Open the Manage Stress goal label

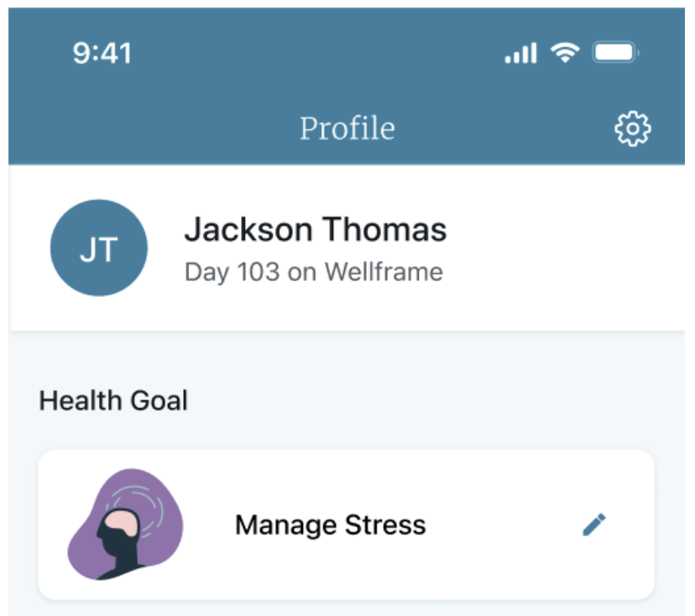330,525
